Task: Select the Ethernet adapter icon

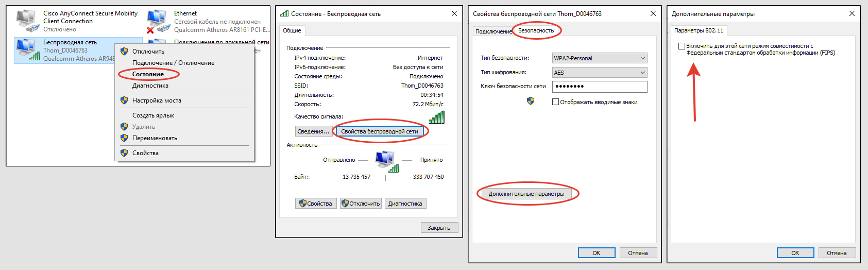Action: pyautogui.click(x=158, y=21)
